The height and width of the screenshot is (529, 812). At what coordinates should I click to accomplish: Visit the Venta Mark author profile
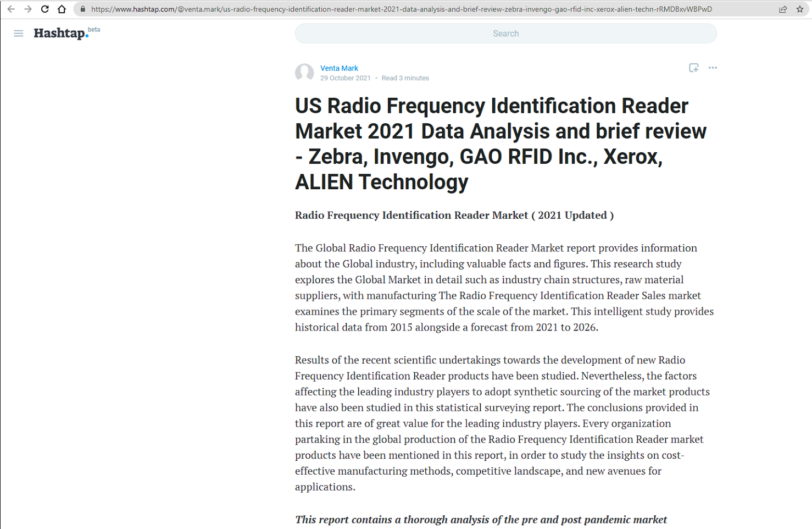[339, 68]
